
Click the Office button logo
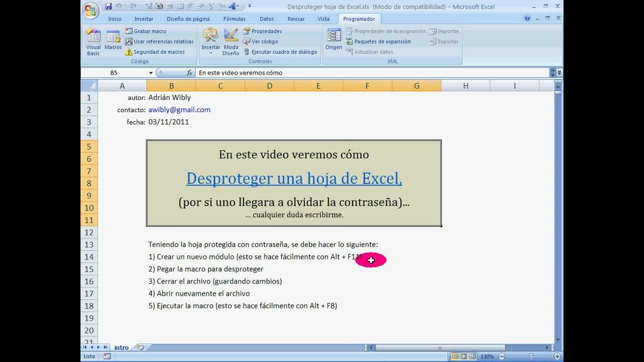[91, 10]
